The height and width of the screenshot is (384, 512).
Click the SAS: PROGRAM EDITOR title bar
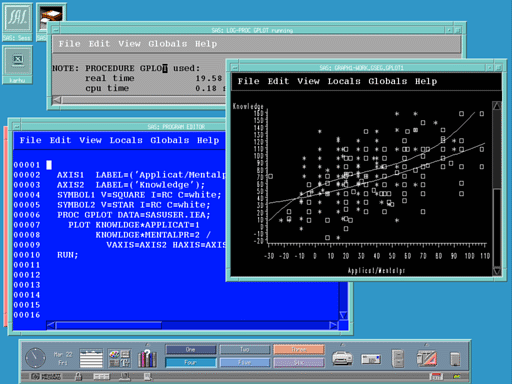coord(176,127)
